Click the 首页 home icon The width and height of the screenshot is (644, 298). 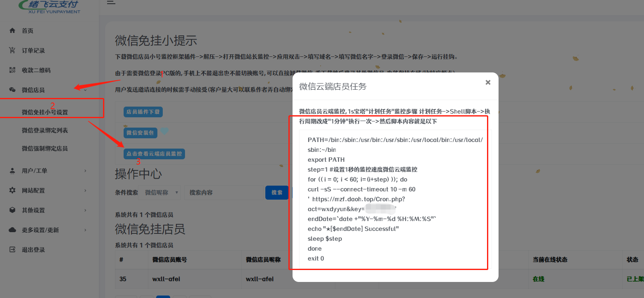(x=12, y=31)
